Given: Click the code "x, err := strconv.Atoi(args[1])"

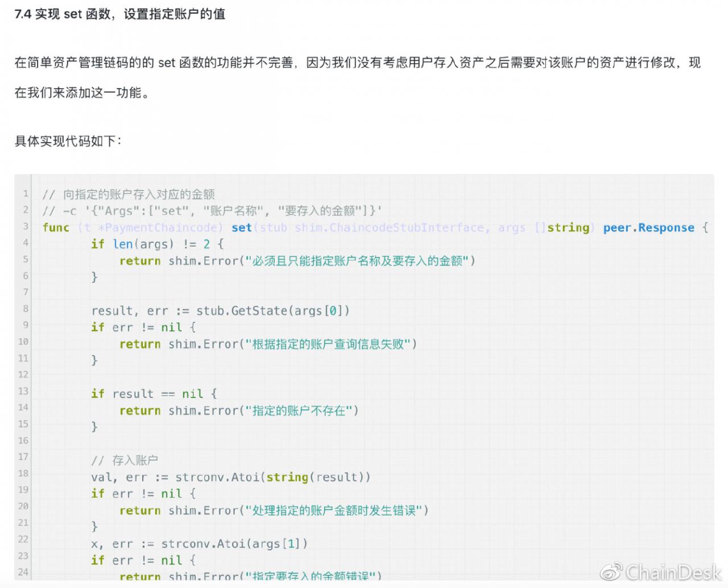Looking at the screenshot, I should pyautogui.click(x=200, y=544).
